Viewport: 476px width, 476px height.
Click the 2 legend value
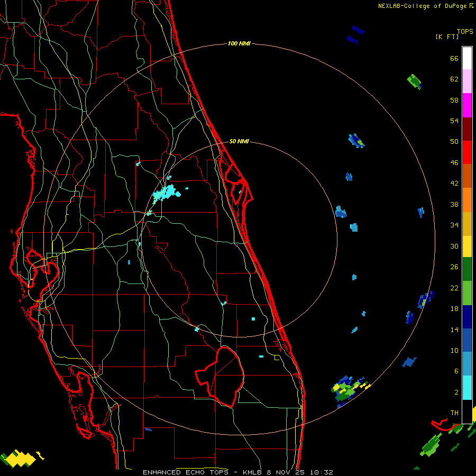point(456,392)
